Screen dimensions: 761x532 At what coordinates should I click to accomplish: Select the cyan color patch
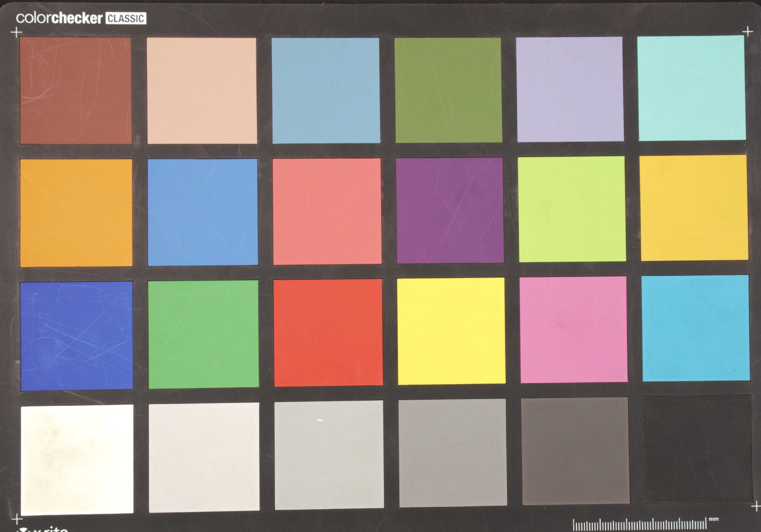click(696, 328)
